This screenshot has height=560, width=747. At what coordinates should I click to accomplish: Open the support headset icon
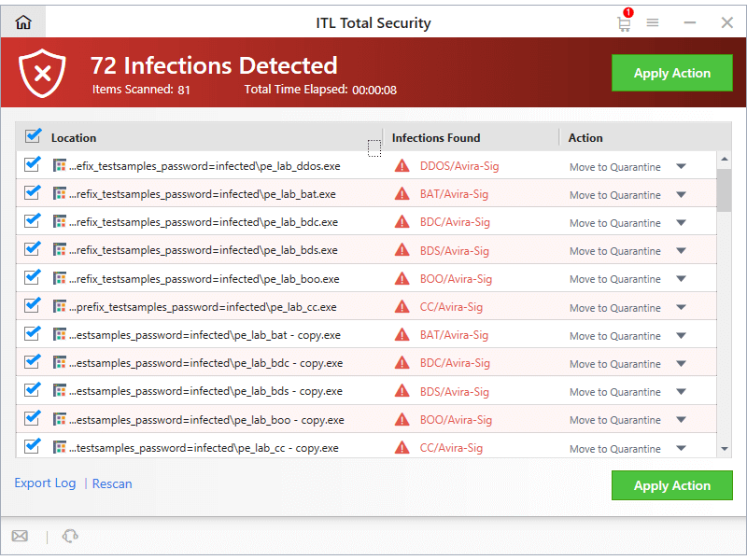coord(70,536)
